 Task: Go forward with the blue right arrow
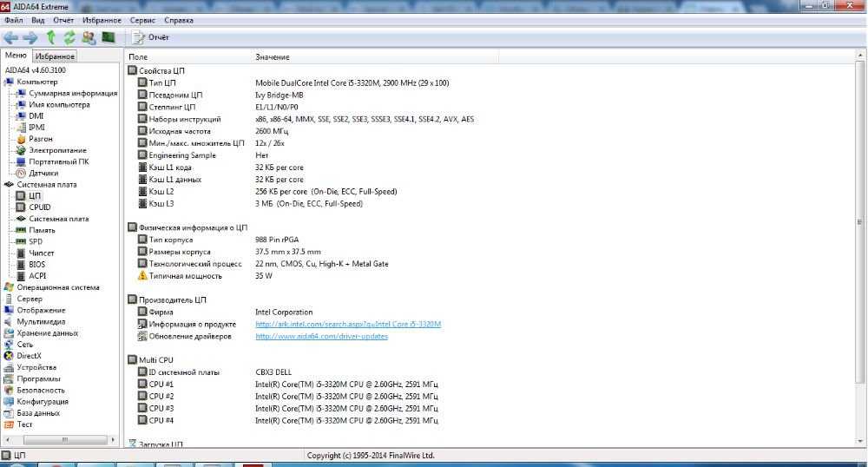point(30,37)
